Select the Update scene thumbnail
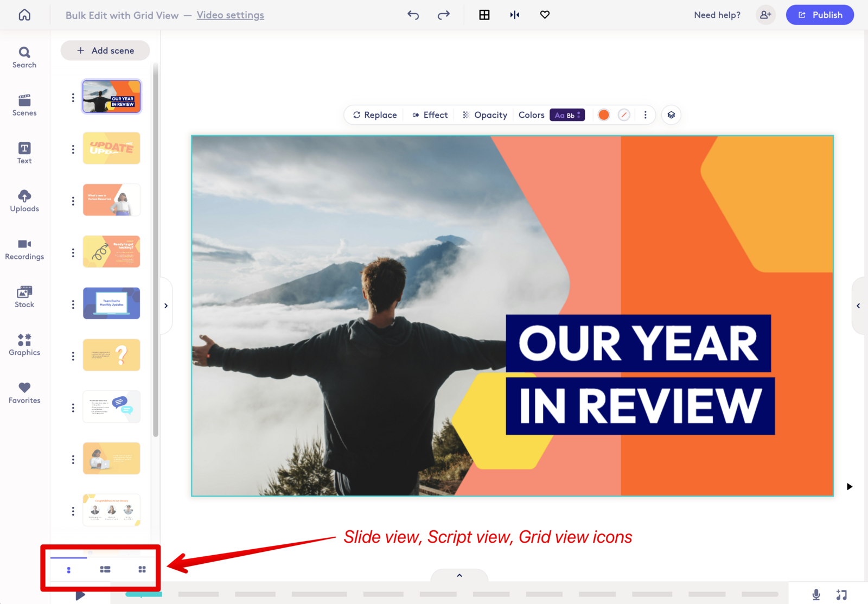 coord(112,148)
